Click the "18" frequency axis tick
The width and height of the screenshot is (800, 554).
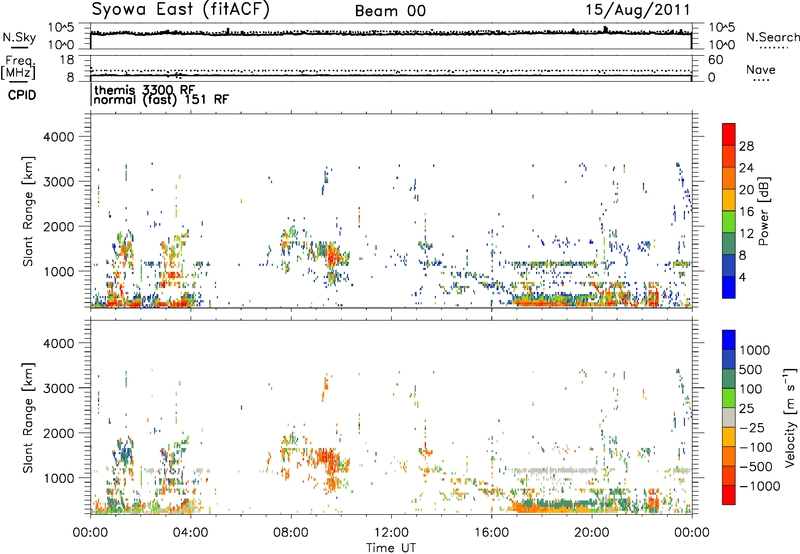click(67, 60)
